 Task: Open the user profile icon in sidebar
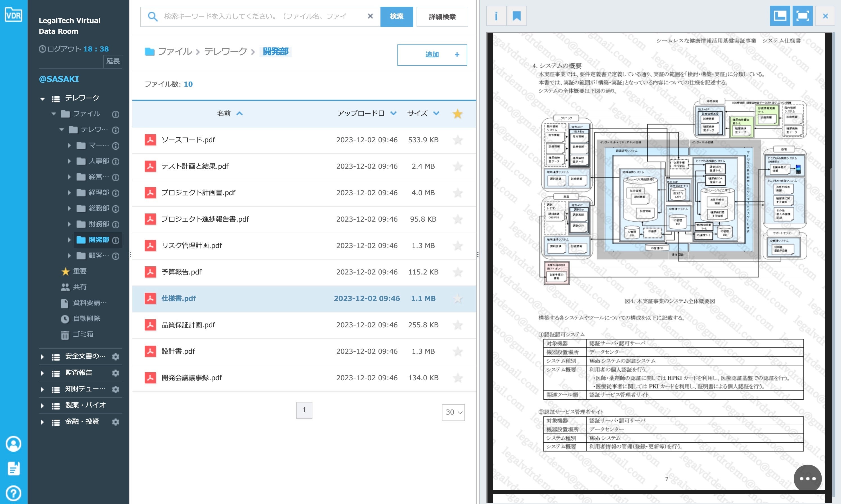14,444
